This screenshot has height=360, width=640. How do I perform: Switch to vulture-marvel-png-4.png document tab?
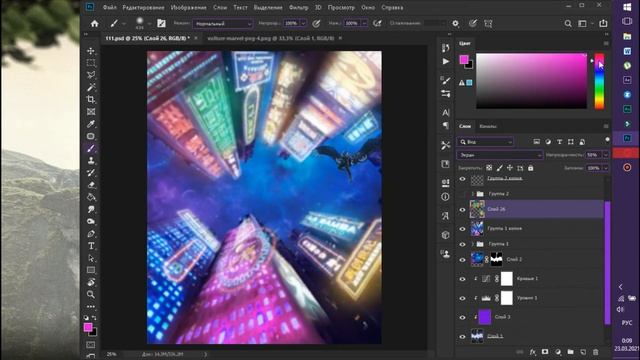point(271,38)
